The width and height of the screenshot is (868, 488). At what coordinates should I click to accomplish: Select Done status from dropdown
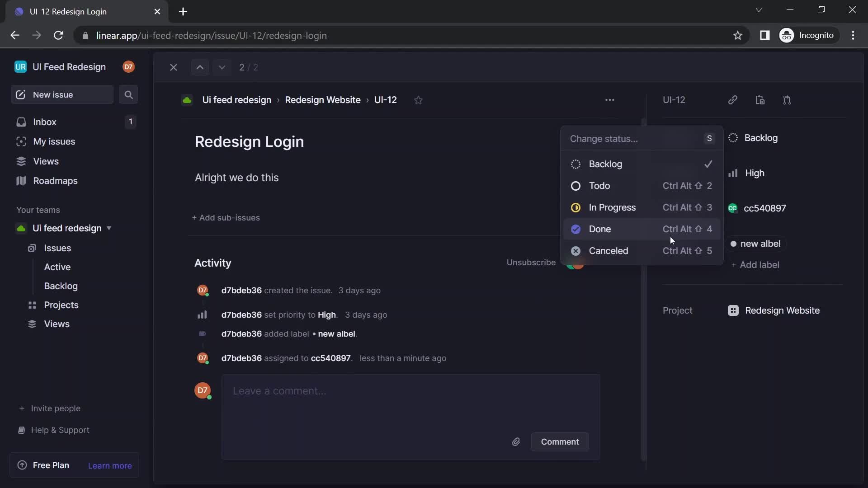600,228
